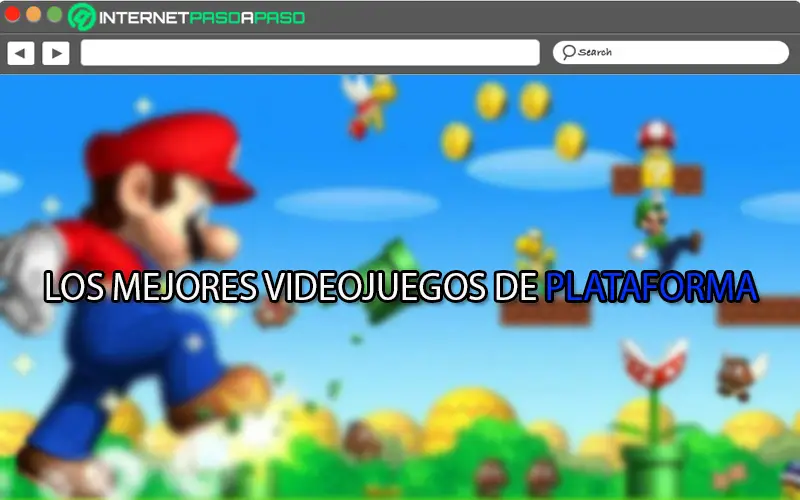Click the Search input box
800x500 pixels.
tap(670, 52)
